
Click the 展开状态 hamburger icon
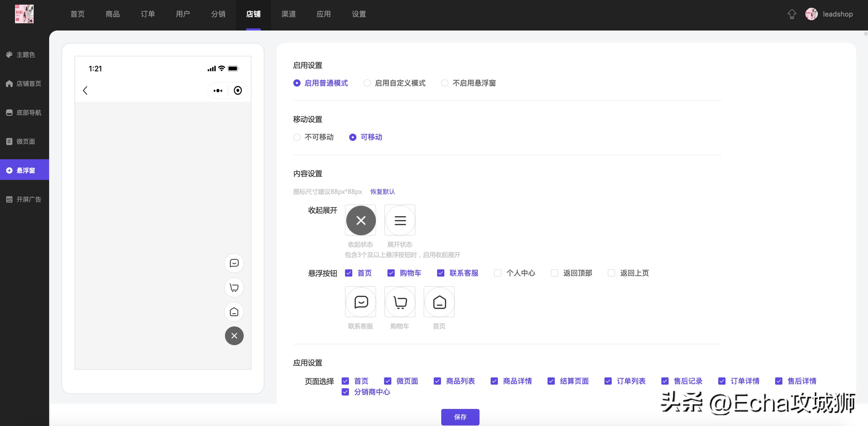(x=400, y=220)
